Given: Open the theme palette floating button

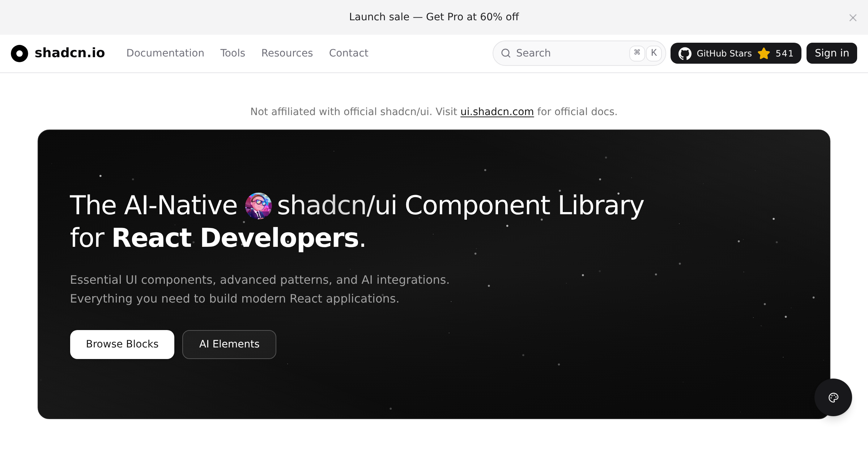Looking at the screenshot, I should pos(833,397).
